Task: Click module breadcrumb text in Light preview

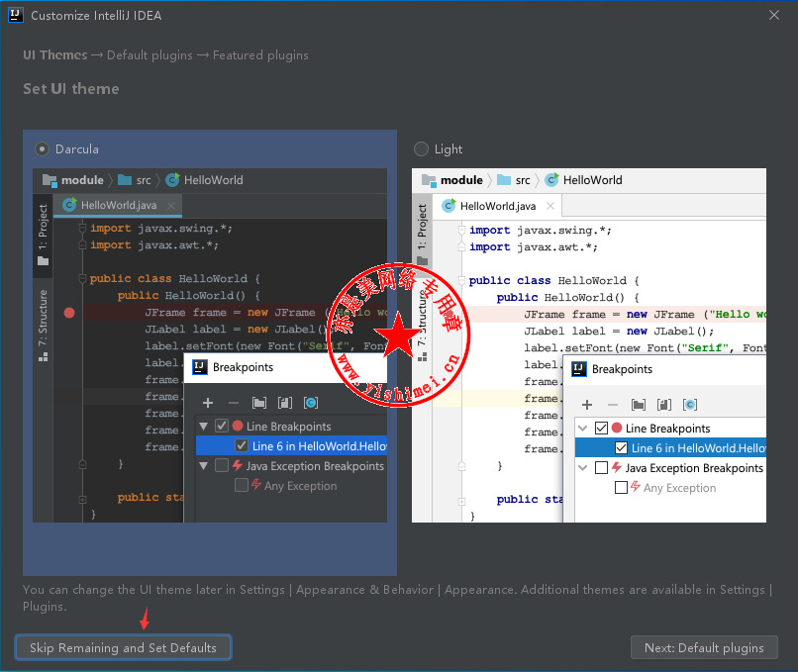Action: coord(461,180)
